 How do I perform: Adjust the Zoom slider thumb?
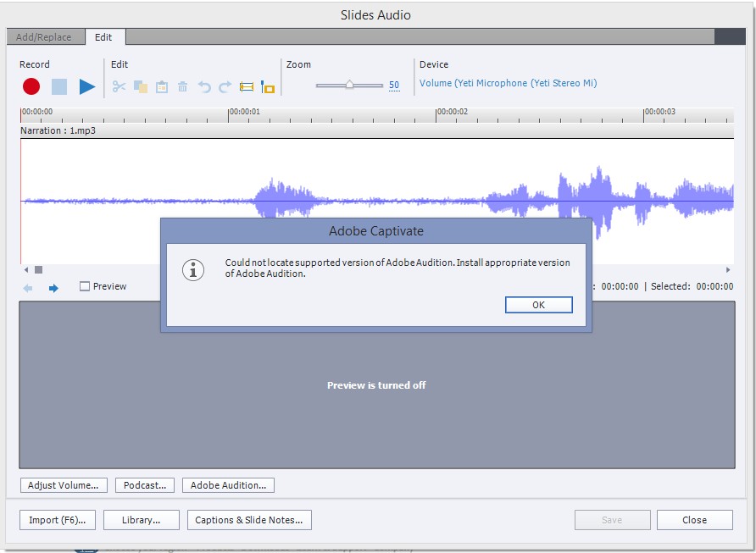[x=349, y=85]
